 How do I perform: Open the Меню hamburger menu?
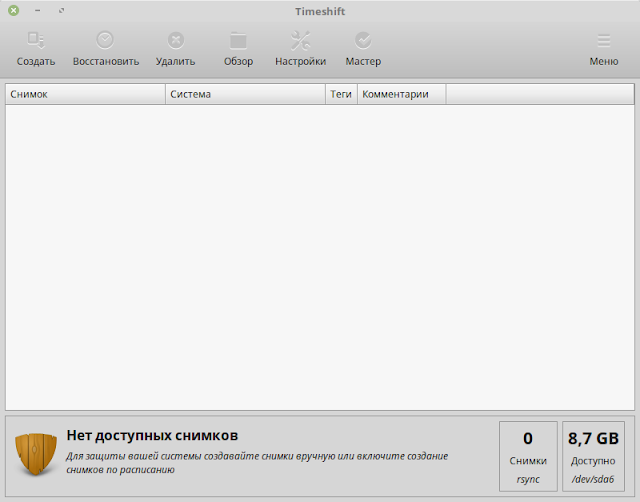tap(604, 49)
